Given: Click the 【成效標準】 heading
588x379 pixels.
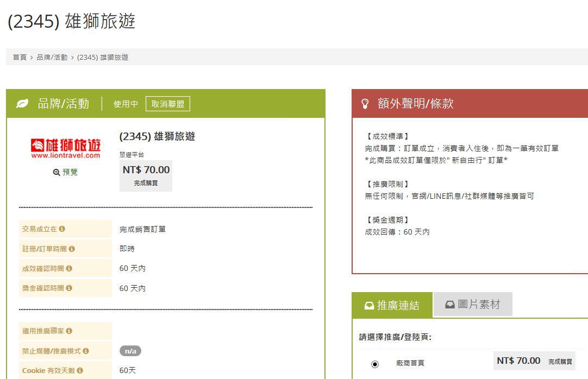Looking at the screenshot, I should [x=387, y=136].
